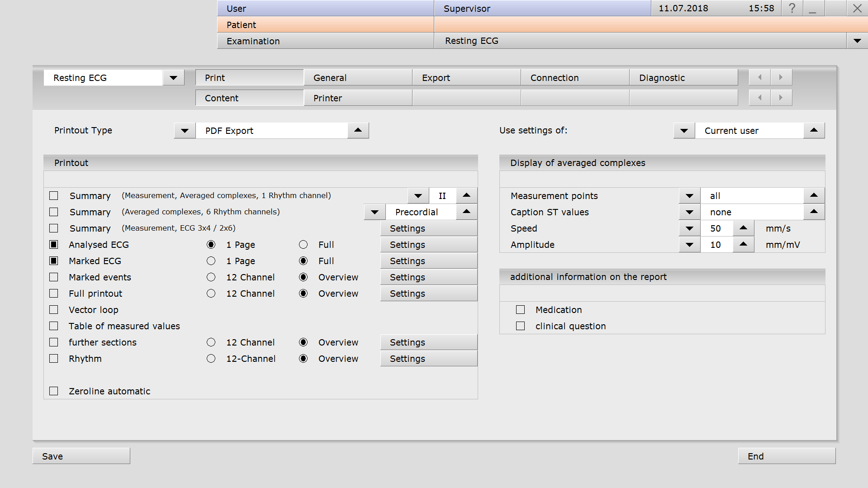Select the Printer sub-tab
This screenshot has height=488, width=868.
coord(358,98)
